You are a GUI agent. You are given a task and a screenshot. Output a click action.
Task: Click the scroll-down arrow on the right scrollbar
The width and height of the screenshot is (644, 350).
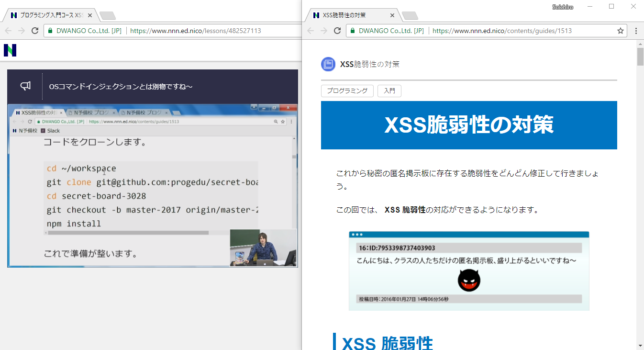(640, 346)
